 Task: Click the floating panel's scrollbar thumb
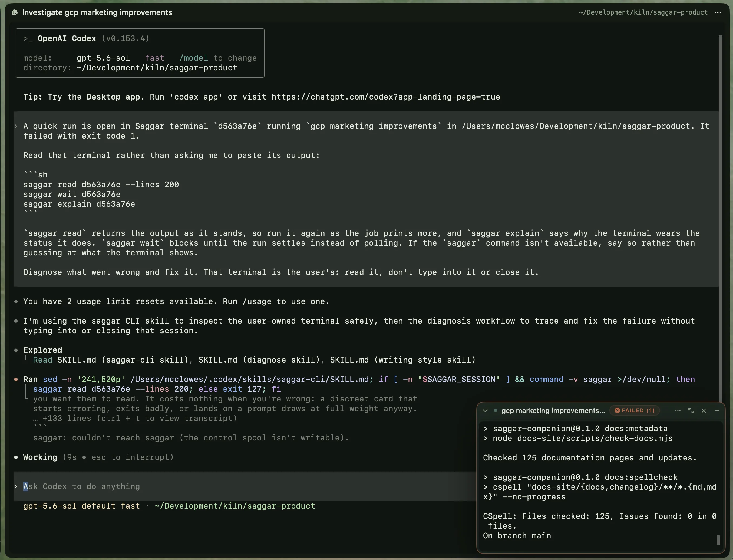718,540
